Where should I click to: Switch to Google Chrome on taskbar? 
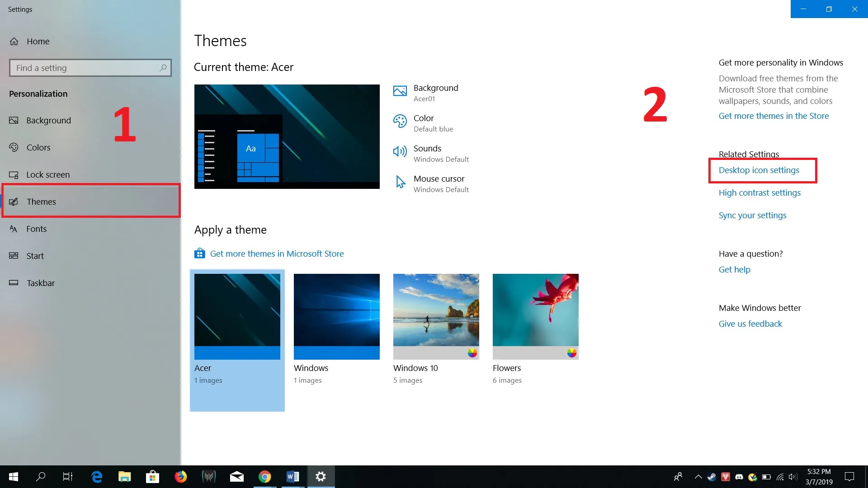pos(264,477)
